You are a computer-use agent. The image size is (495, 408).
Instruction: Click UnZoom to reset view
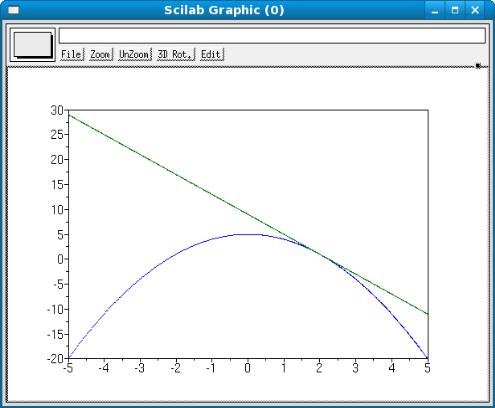click(x=135, y=54)
